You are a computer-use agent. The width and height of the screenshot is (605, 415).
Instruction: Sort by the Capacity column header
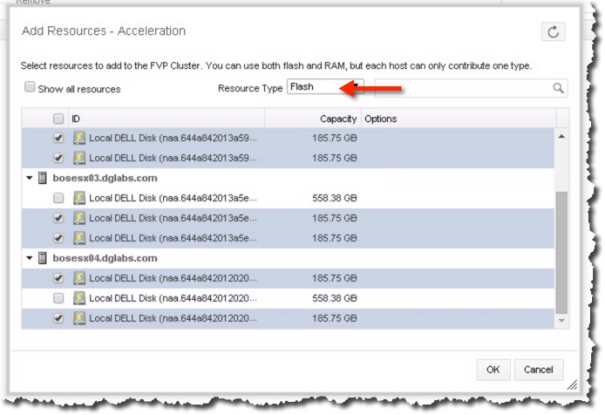click(313, 118)
